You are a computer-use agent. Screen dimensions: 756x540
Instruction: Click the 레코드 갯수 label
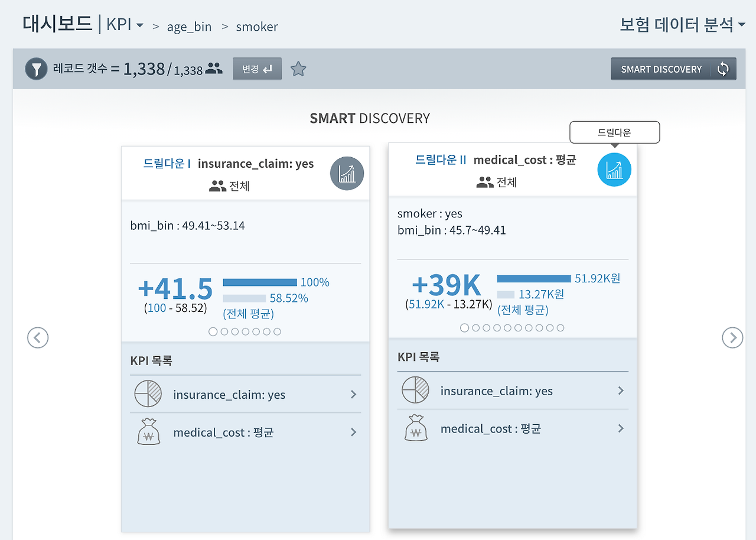81,69
